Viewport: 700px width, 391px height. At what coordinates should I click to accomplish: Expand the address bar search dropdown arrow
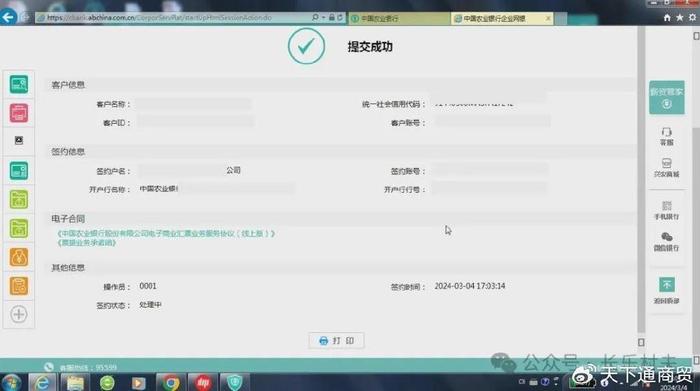324,17
